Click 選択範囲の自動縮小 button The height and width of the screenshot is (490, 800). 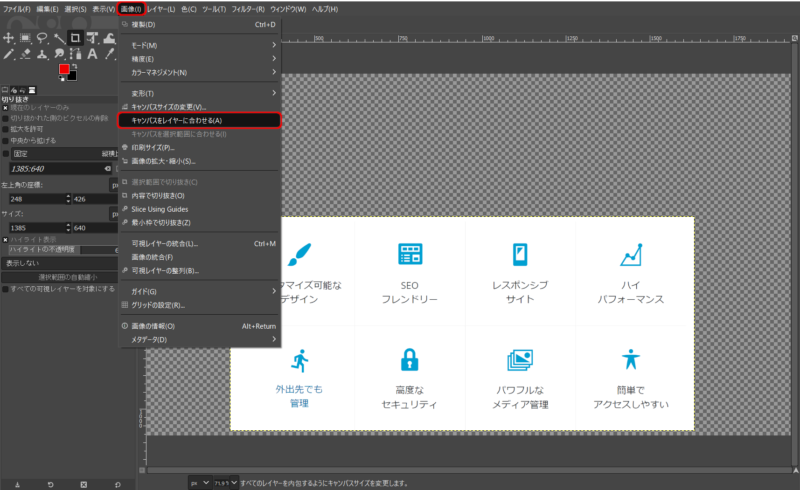60,277
